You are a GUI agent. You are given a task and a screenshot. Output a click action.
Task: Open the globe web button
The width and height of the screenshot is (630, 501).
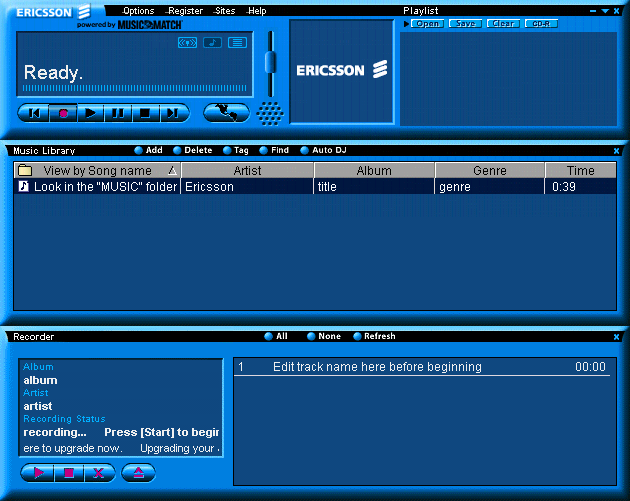coord(227,112)
